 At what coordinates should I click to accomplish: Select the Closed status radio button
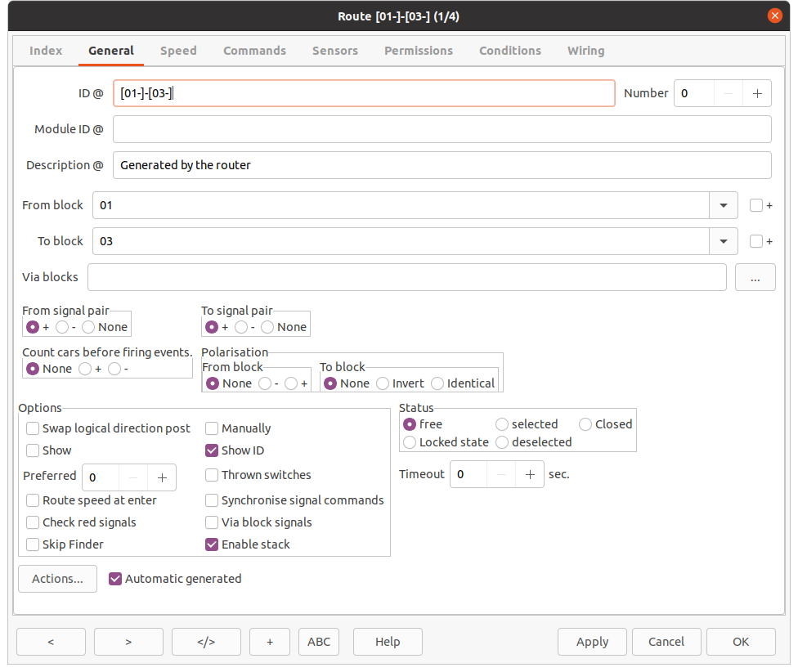[585, 424]
